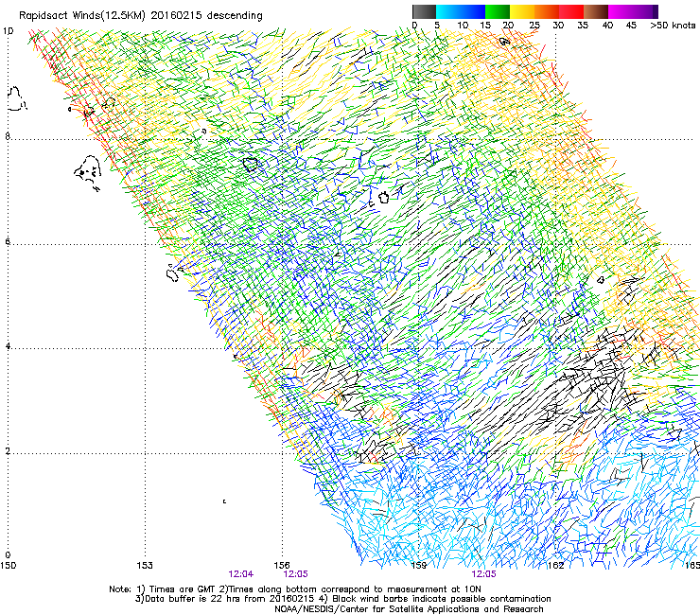This screenshot has width=700, height=615.
Task: Click the '35' legend scale label
Action: (583, 26)
